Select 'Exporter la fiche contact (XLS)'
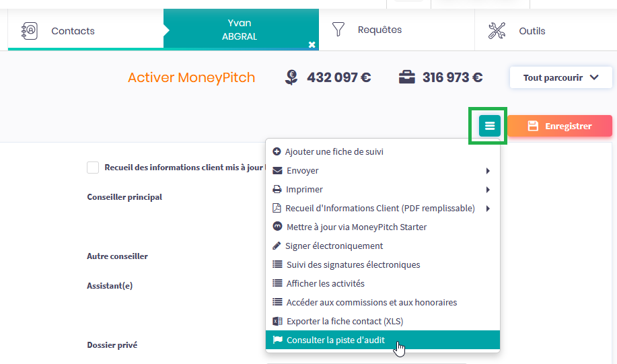 tap(344, 321)
